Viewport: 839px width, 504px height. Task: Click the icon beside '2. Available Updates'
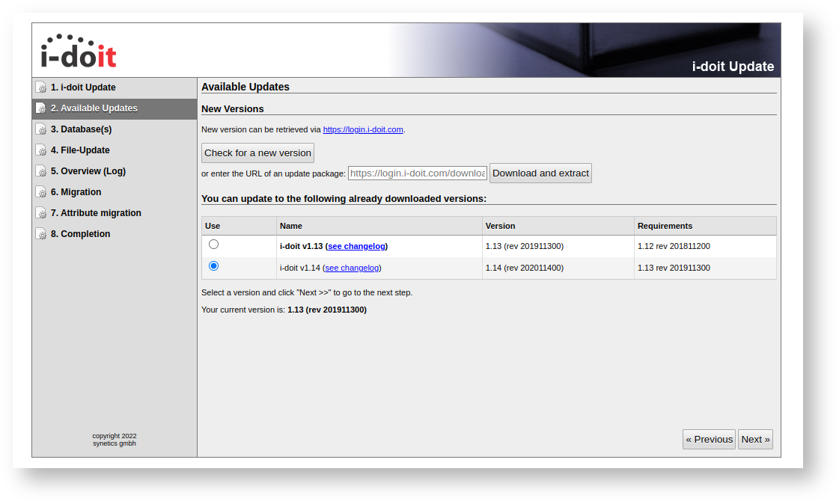[41, 108]
